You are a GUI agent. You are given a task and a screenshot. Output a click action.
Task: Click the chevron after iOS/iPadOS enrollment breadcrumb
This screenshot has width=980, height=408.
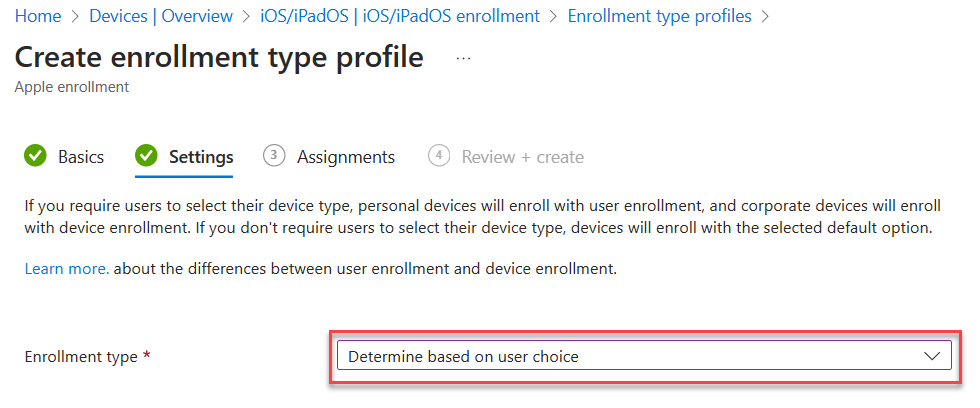[x=553, y=16]
